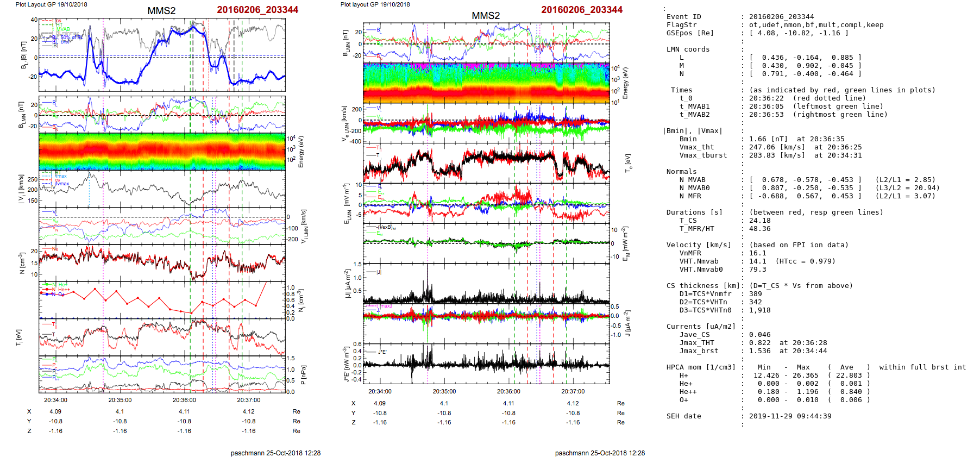Click the MMS2 title above the left plot
The image size is (980, 457).
(161, 11)
